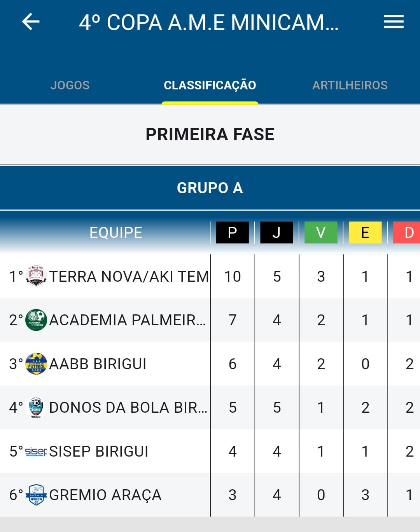Click the EQUIPE column header
420x532 pixels.
pos(116,232)
